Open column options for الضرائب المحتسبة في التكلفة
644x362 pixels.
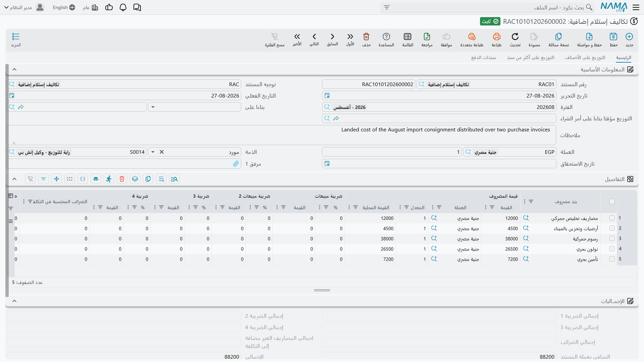24,201
